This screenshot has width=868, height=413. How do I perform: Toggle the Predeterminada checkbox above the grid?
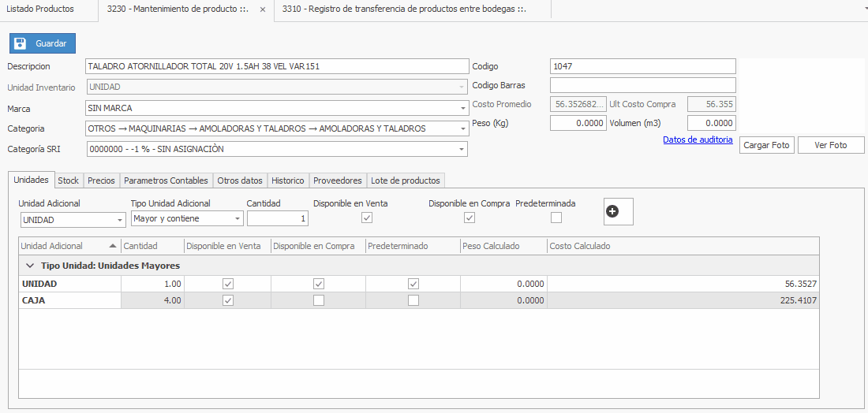pyautogui.click(x=556, y=218)
